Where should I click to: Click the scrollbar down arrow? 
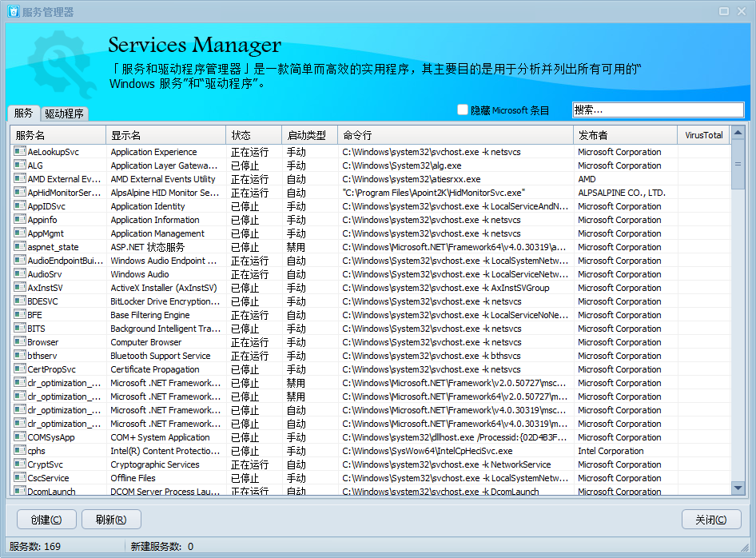coord(738,487)
